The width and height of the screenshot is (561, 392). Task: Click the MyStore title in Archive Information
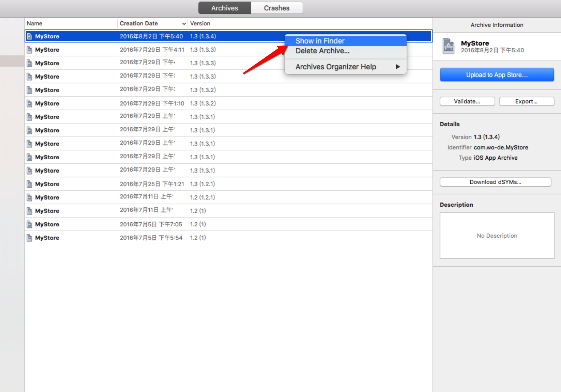(x=475, y=43)
